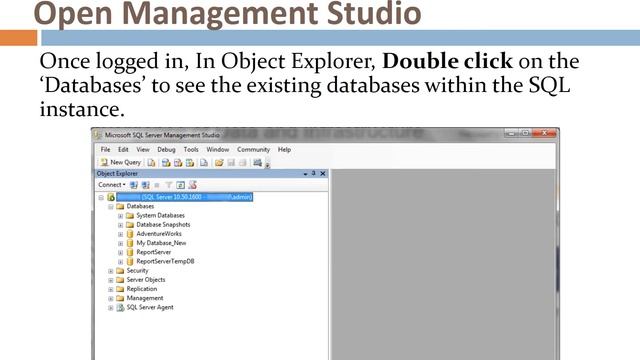
Task: Click the red activity icon after Refresh
Action: pos(193,185)
